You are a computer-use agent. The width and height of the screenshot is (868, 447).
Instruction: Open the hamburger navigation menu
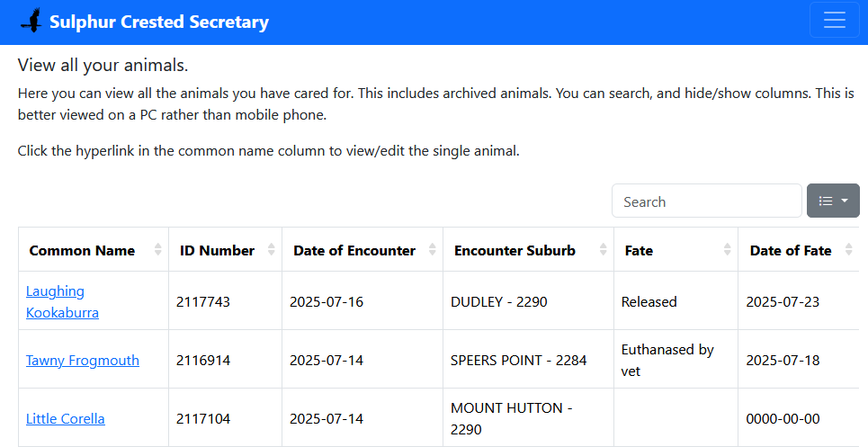(x=834, y=21)
